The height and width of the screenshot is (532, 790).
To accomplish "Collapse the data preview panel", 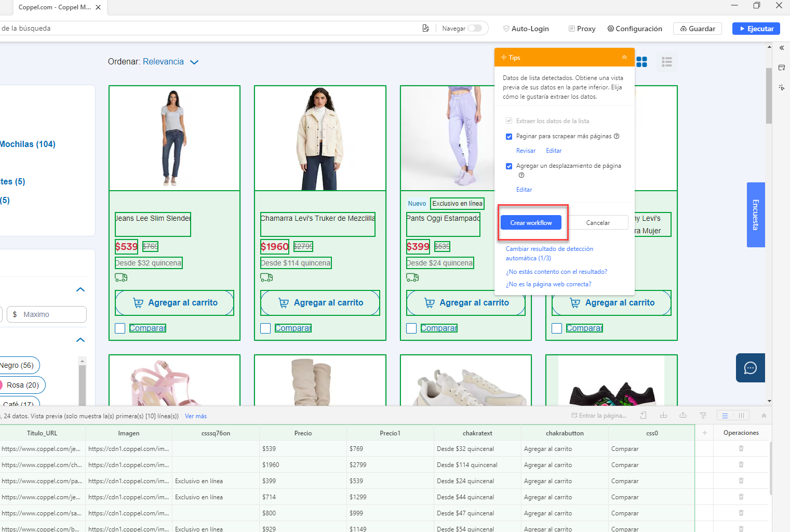I will (x=764, y=416).
